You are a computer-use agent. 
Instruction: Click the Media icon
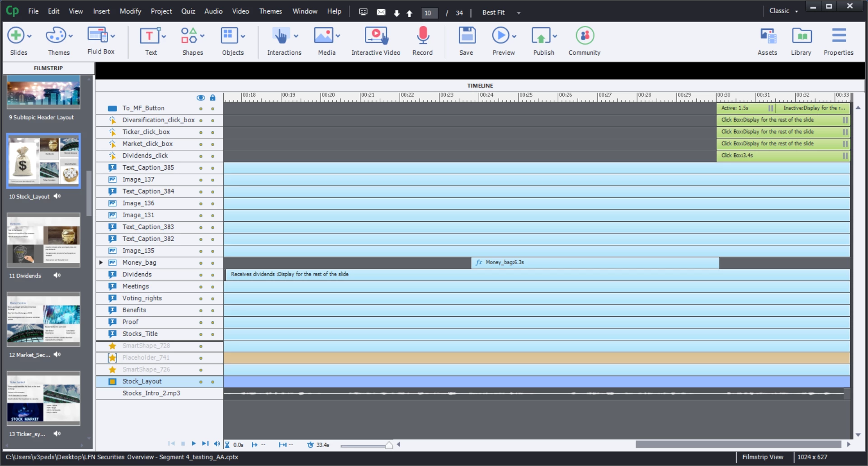(324, 35)
